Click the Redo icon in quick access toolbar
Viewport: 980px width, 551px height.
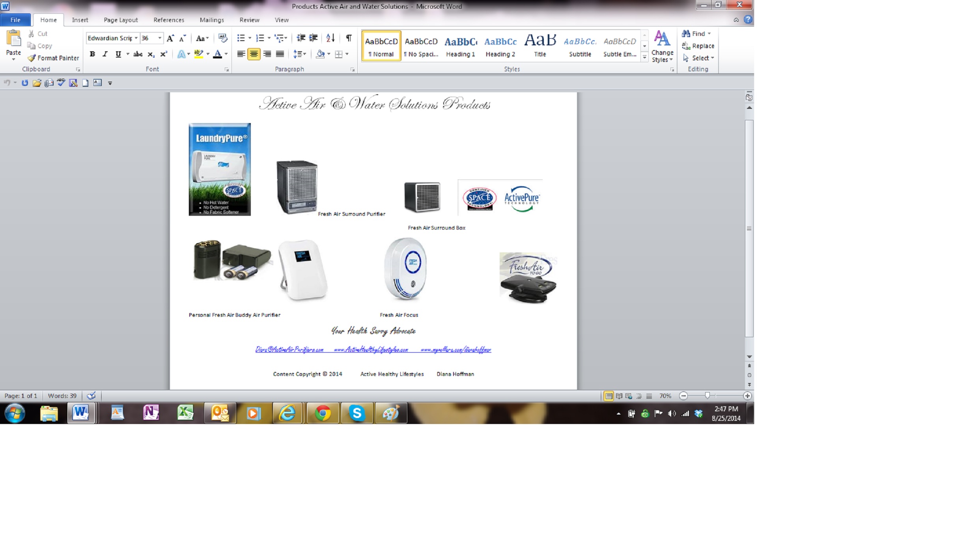pos(25,83)
